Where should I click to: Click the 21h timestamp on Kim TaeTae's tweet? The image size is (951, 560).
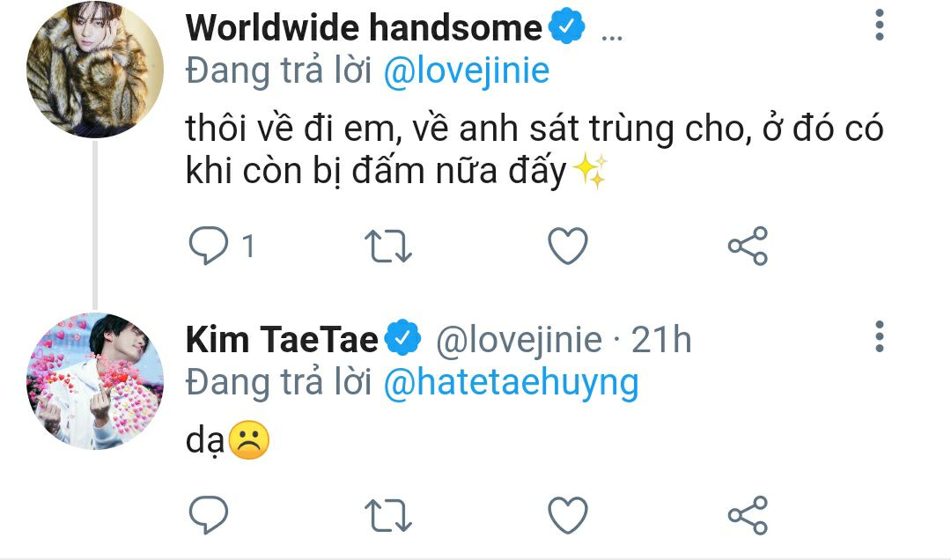[661, 340]
